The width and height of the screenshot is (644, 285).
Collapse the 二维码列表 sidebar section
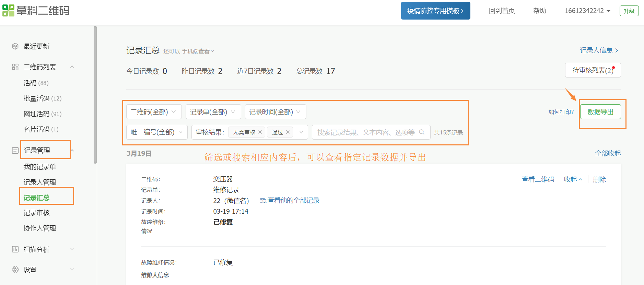tap(72, 67)
